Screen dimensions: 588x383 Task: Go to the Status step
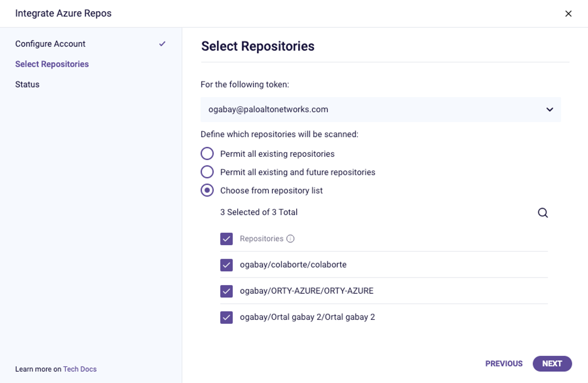point(27,85)
